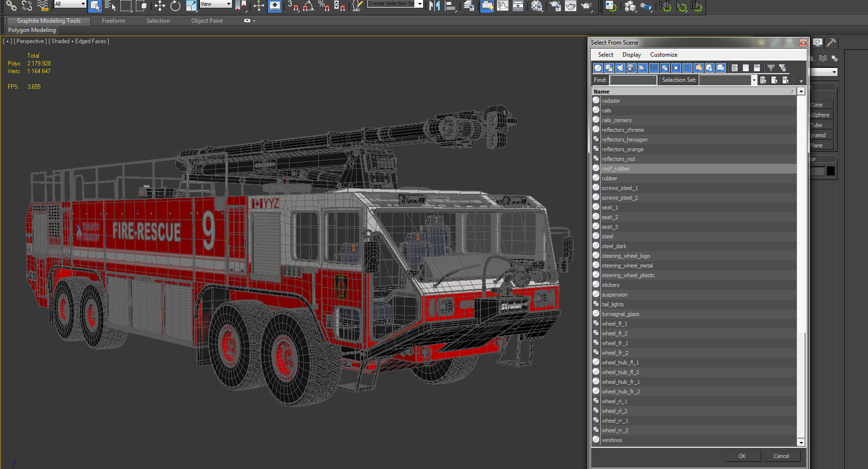868x469 pixels.
Task: Click Use Pivot Point Center icon
Action: tap(241, 6)
